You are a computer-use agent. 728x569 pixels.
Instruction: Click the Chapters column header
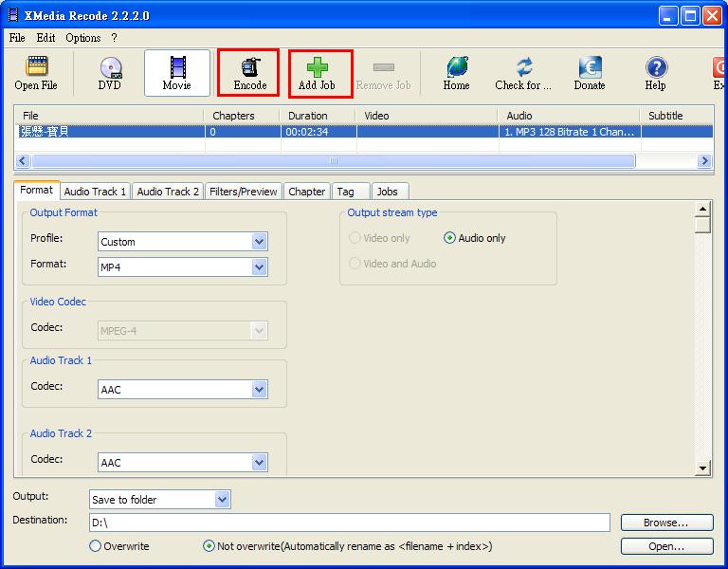[242, 116]
